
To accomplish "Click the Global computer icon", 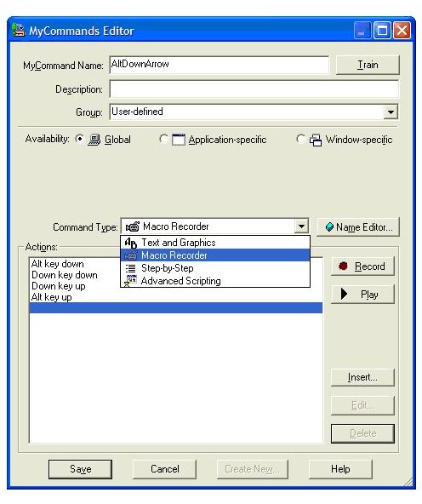I will pyautogui.click(x=94, y=140).
